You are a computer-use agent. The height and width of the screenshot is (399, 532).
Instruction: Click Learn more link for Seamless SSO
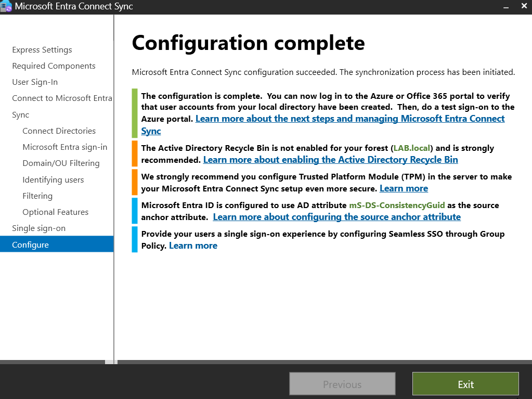[x=193, y=246]
